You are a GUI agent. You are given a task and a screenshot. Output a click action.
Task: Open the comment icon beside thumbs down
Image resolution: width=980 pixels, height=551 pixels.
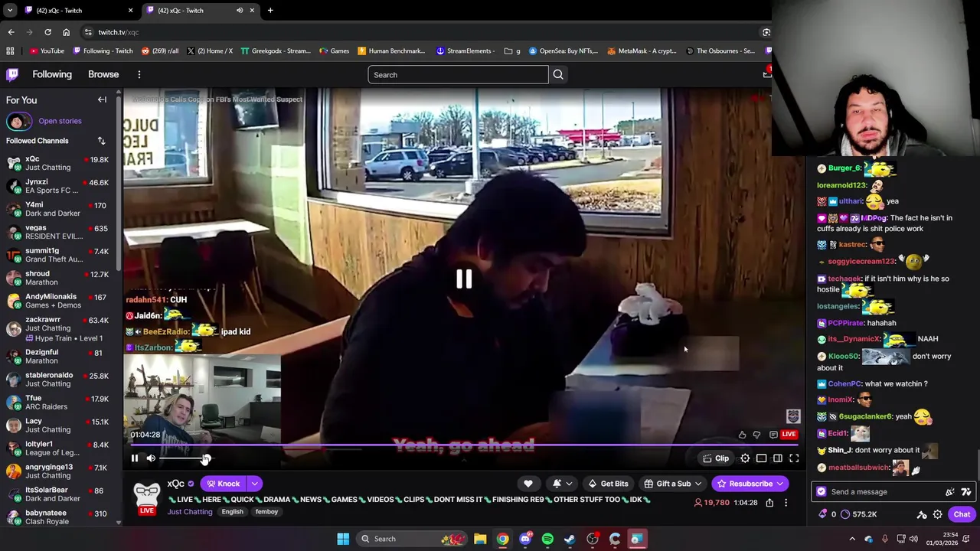pos(773,435)
